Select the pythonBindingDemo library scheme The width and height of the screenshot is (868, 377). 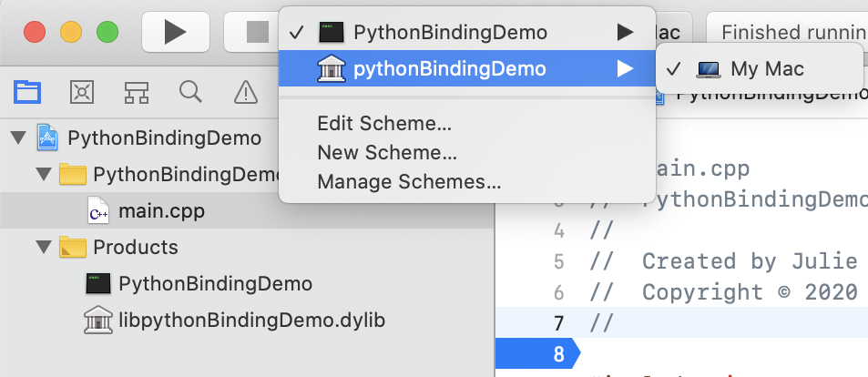(466, 68)
